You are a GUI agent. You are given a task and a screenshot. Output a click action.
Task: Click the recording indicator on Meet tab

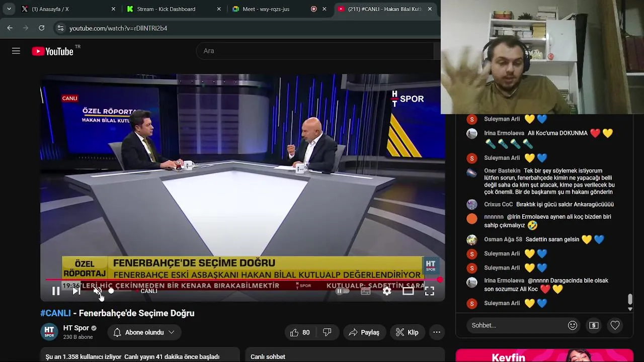(x=314, y=9)
